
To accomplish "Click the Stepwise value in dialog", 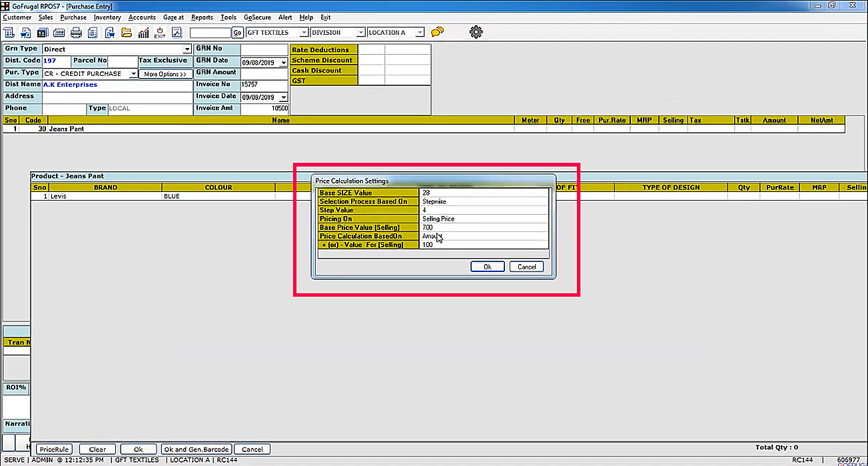I will [484, 201].
